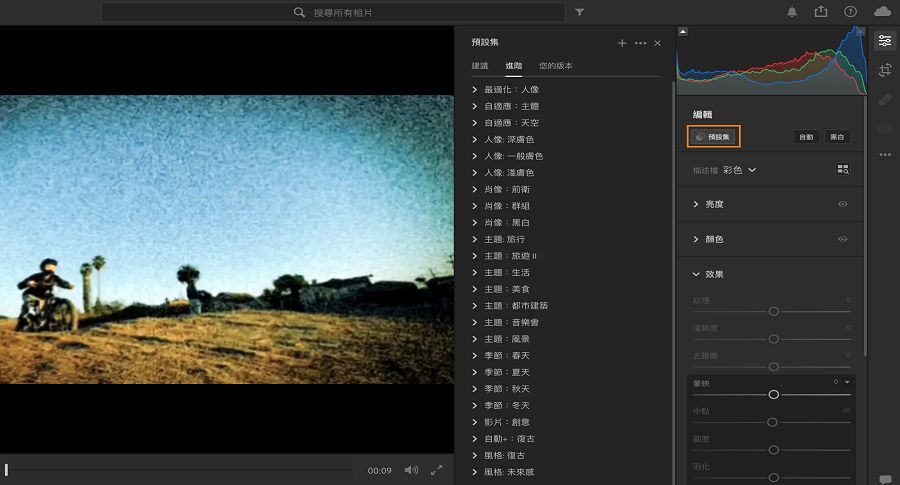
Task: Expand the 風格: 未來感 preset group
Action: 475,472
